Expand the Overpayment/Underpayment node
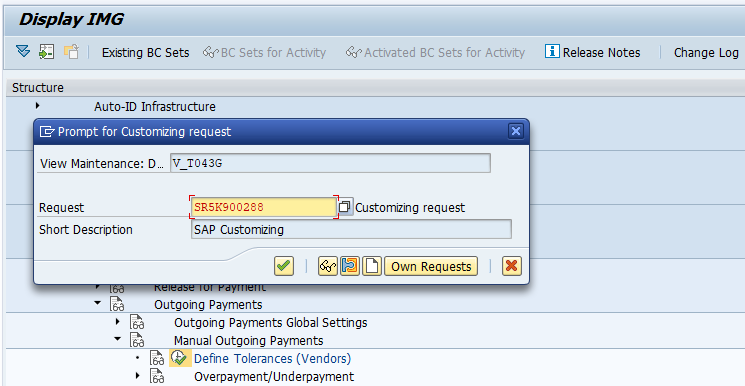The image size is (745, 386). pos(138,375)
